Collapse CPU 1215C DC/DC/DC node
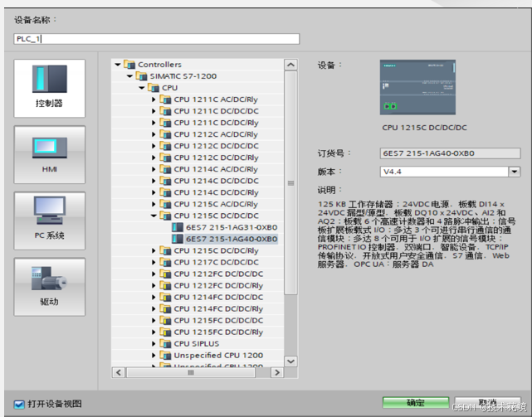 tap(154, 216)
